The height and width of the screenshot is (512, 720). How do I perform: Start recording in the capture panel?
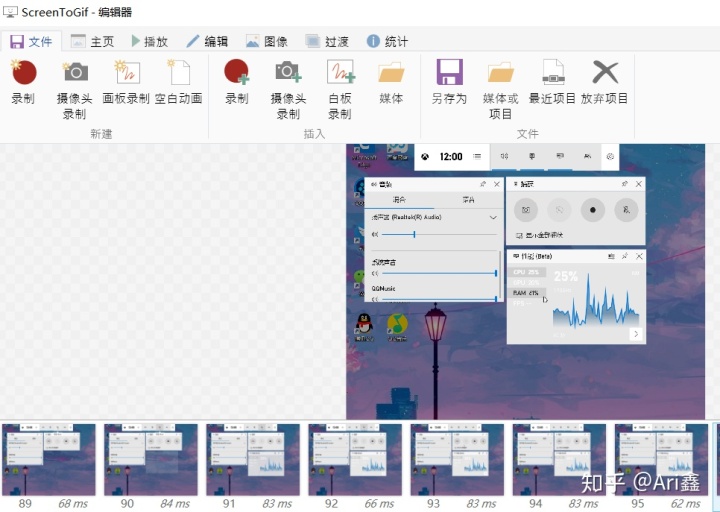pyautogui.click(x=593, y=210)
